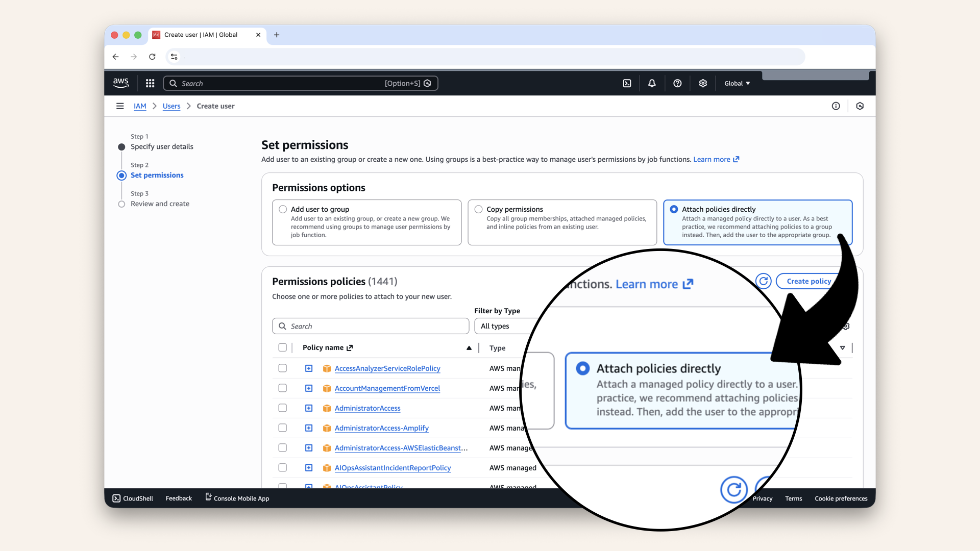Open the Global region dropdown
The width and height of the screenshot is (980, 551).
pos(737,83)
